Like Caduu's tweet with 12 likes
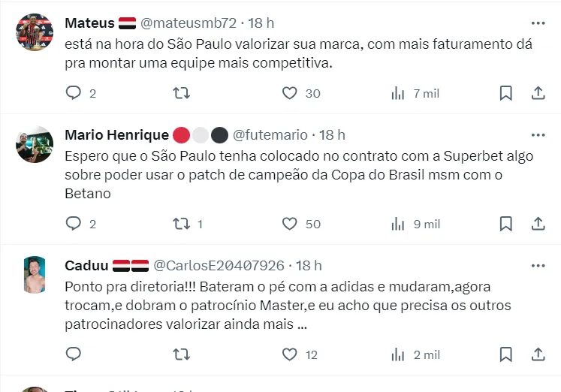 click(x=290, y=354)
